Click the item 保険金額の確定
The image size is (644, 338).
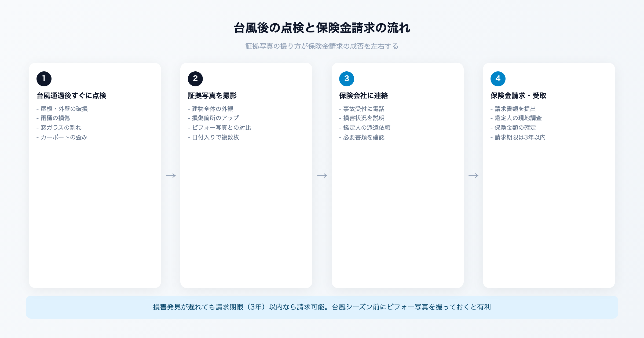(x=513, y=128)
